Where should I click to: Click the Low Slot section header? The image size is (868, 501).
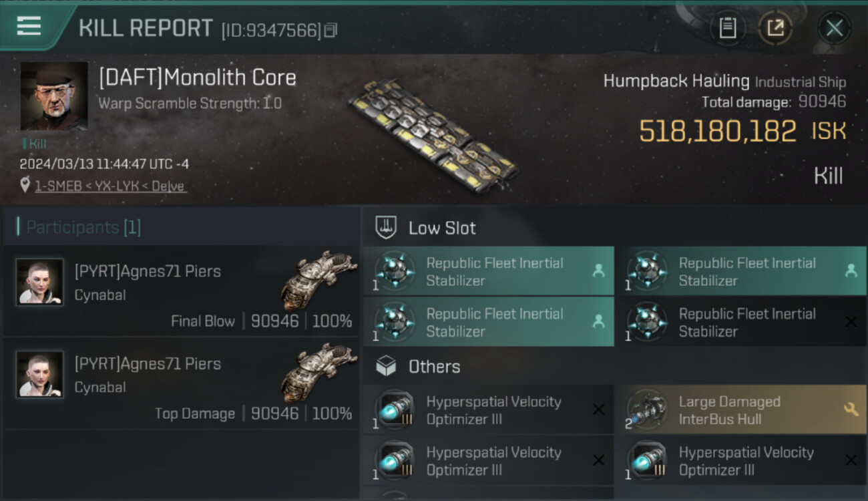tap(442, 228)
